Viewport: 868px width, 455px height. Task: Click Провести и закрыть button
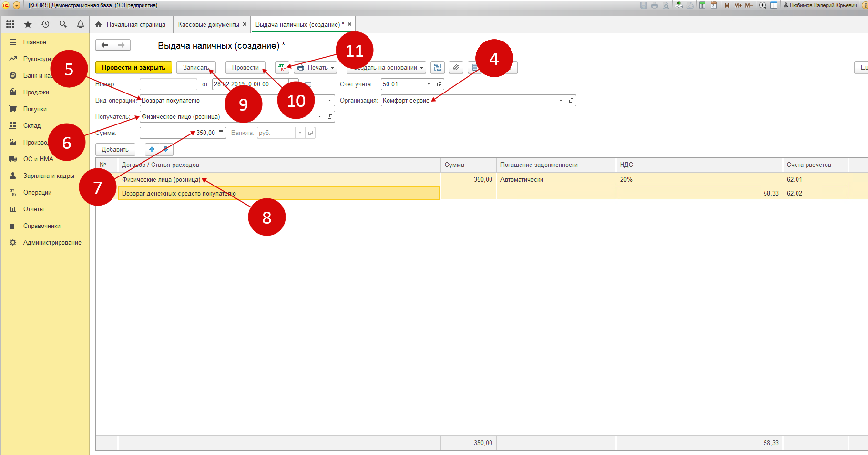point(133,67)
